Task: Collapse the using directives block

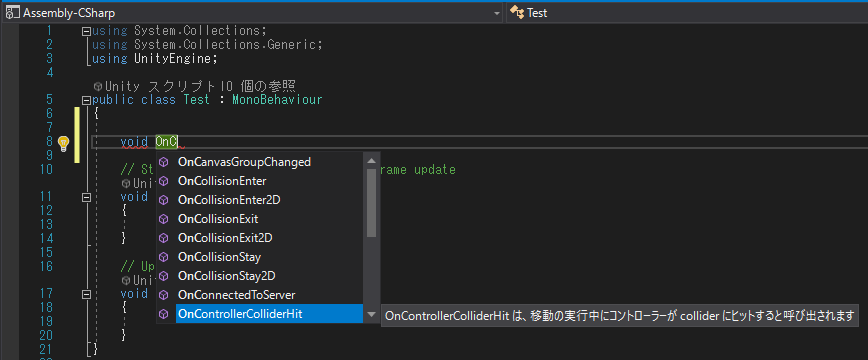Action: click(x=86, y=32)
